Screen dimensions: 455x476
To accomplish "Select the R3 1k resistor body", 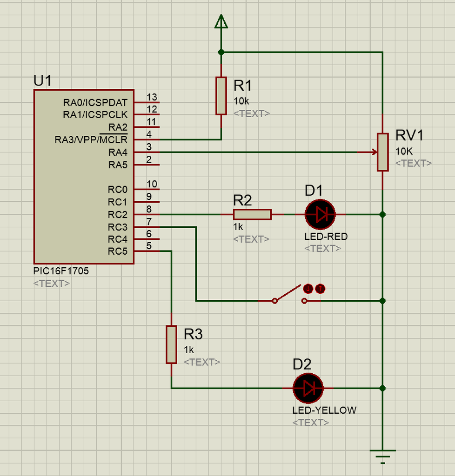I will (x=171, y=344).
